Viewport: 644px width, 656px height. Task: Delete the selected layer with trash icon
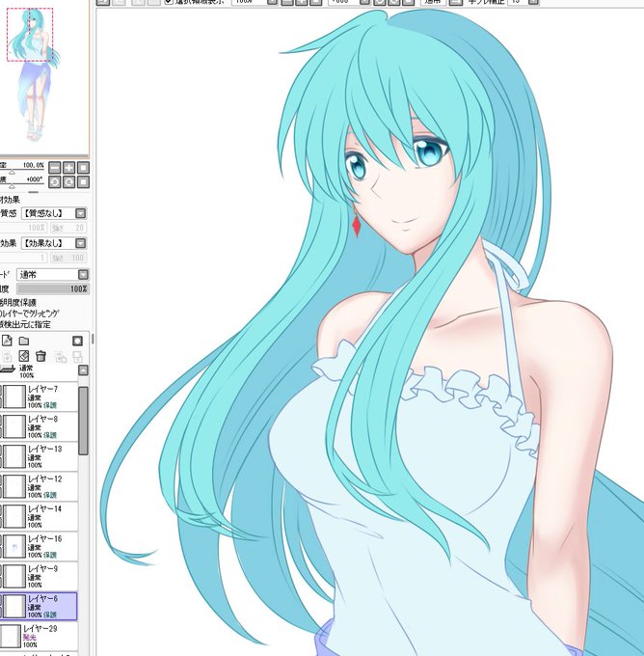coord(40,356)
